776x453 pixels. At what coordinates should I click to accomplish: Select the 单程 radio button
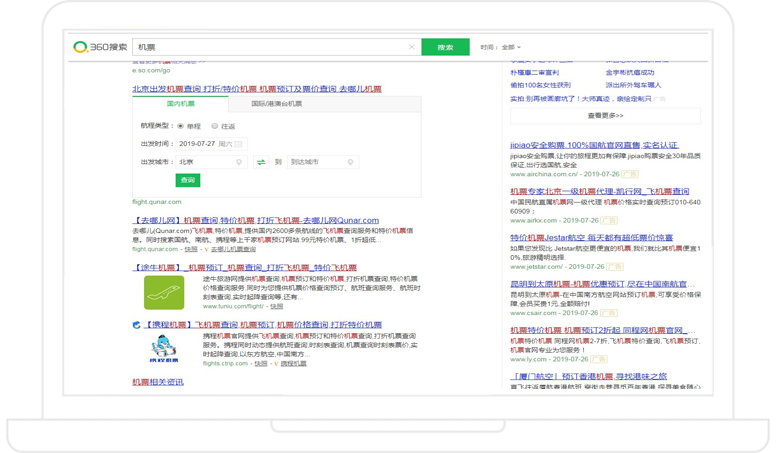point(181,126)
